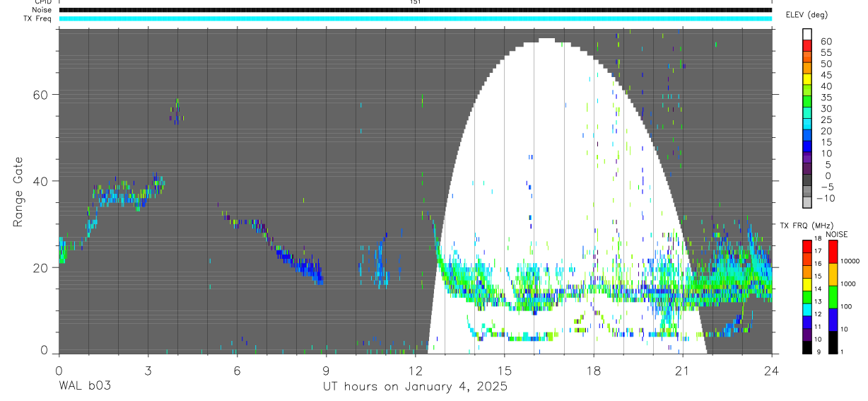Image resolution: width=868 pixels, height=401 pixels.
Task: Pick the yellow segment in the ELEV color bar
Action: click(807, 79)
